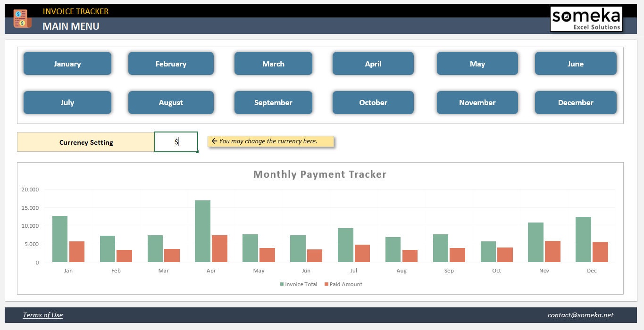Click the currency change hint note
The width and height of the screenshot is (644, 330).
(271, 141)
